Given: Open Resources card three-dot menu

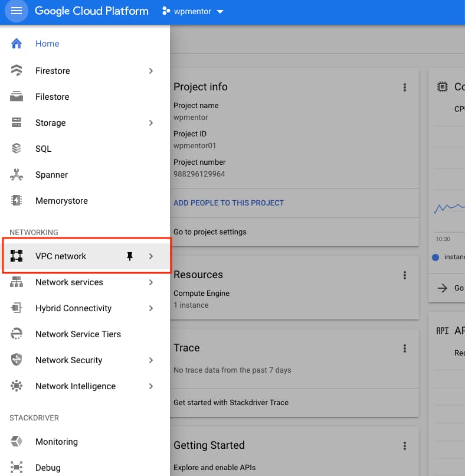Looking at the screenshot, I should (405, 275).
